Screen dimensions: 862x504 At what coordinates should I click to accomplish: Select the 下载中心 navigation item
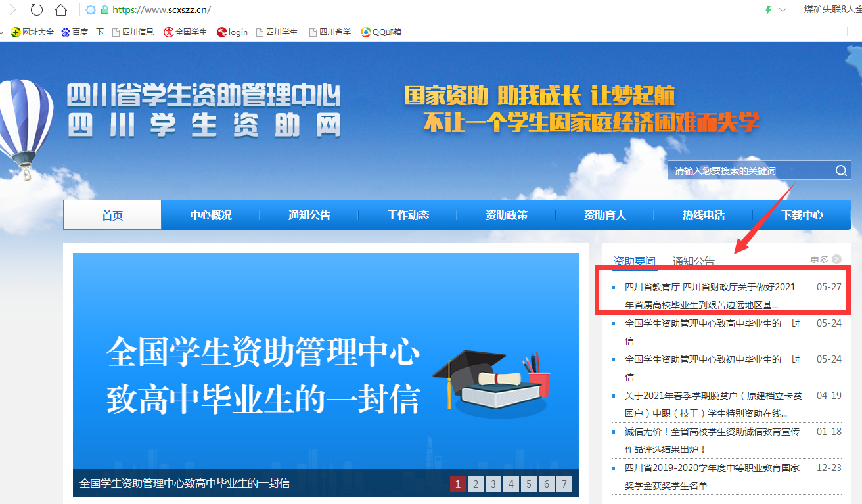802,216
